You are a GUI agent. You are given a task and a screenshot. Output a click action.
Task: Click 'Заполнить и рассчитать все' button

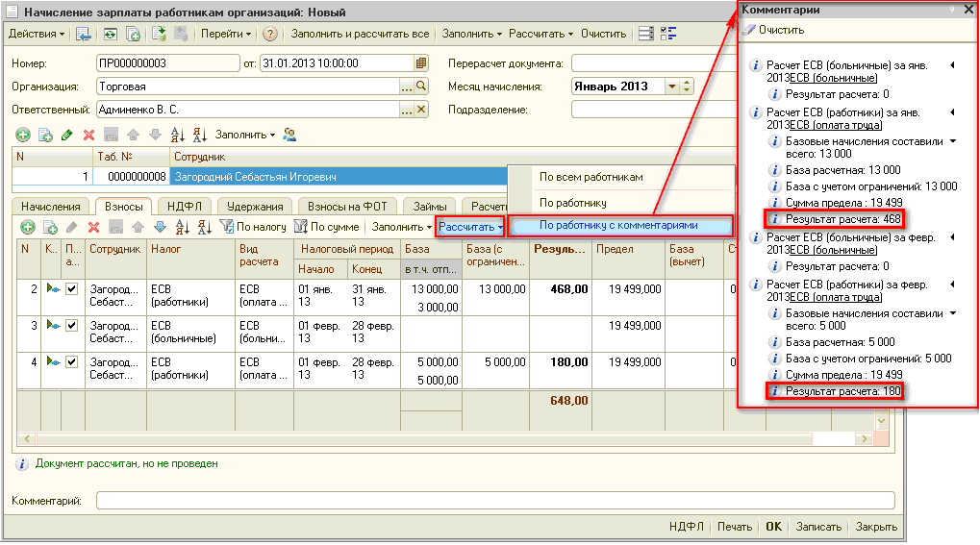pyautogui.click(x=360, y=34)
